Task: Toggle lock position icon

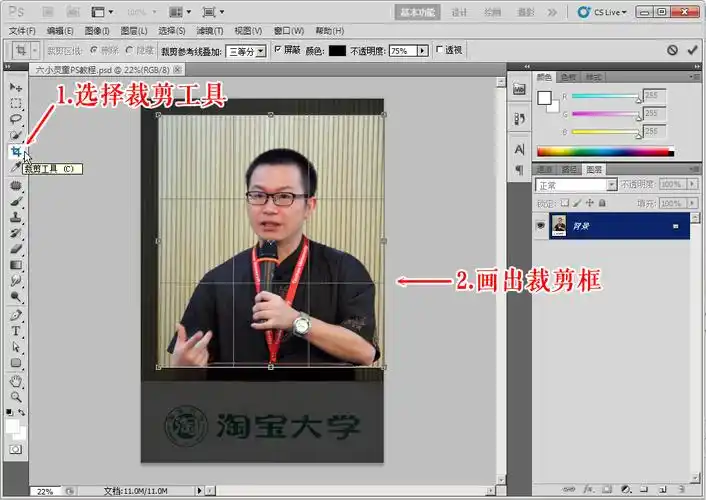Action: point(590,203)
